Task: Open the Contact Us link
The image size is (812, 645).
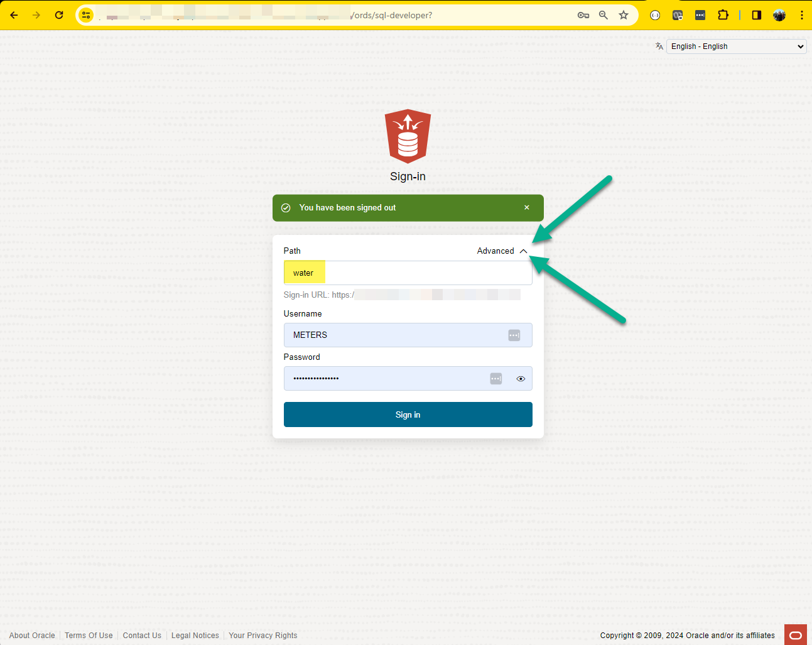Action: coord(142,636)
